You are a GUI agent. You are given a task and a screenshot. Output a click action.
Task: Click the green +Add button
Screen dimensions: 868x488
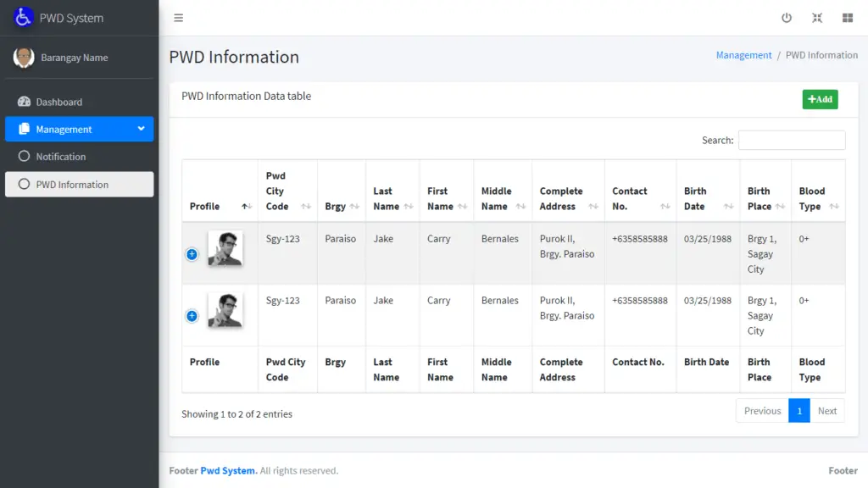[x=820, y=99]
